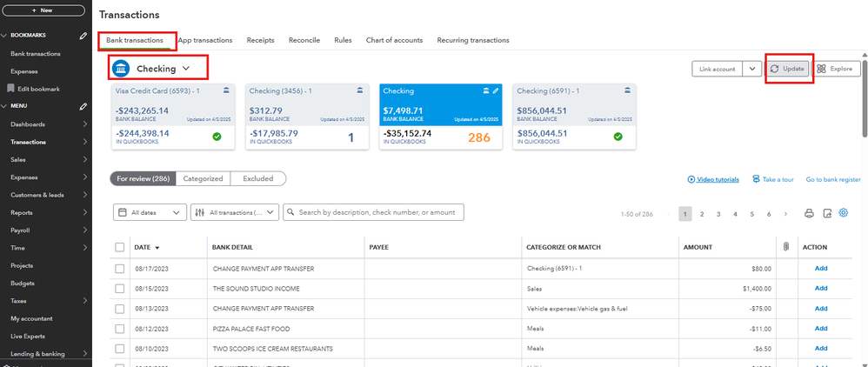Image resolution: width=868 pixels, height=367 pixels.
Task: Check the 08/17/2023 transaction row
Action: [120, 269]
